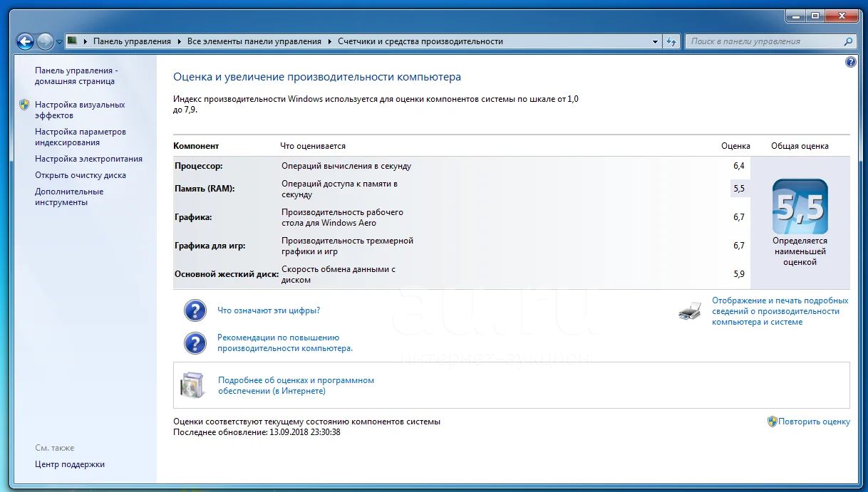868x492 pixels.
Task: Open "Настройка параметров индексирования" link
Action: coord(81,137)
